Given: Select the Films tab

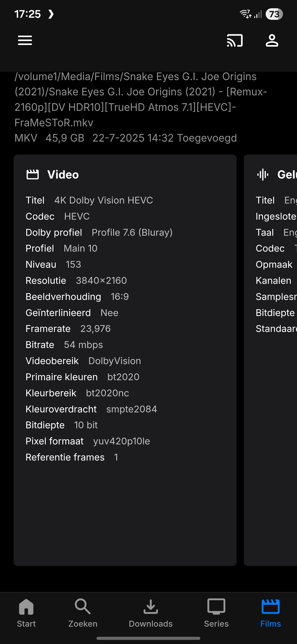Looking at the screenshot, I should [x=271, y=612].
